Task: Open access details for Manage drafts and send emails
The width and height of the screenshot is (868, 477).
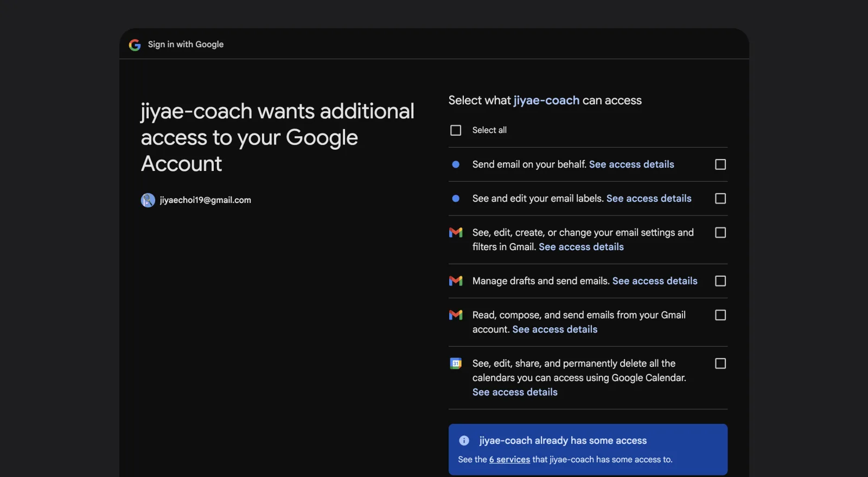Action: click(655, 281)
